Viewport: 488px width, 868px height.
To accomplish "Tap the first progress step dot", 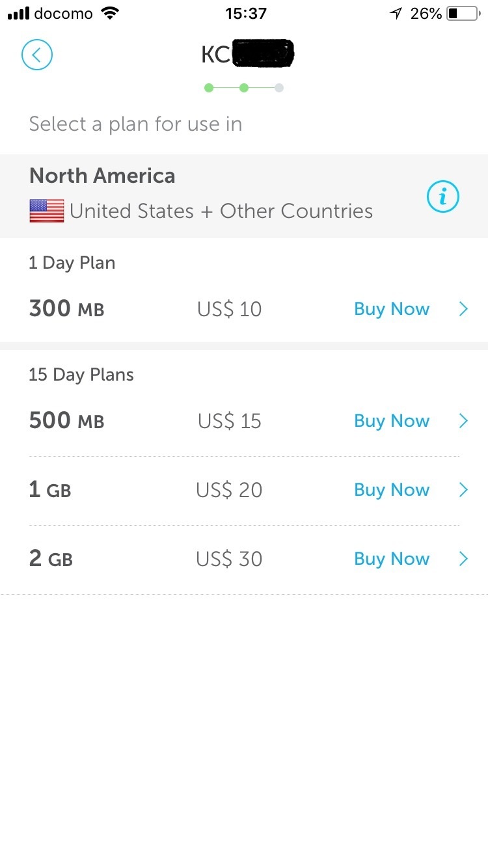I will click(x=209, y=88).
